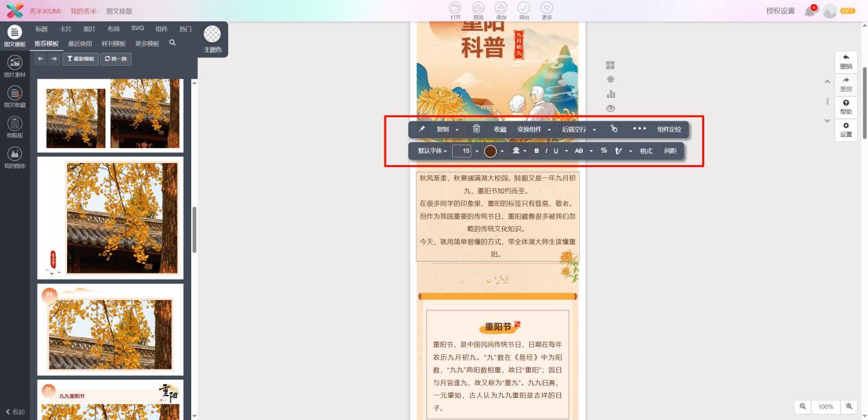Click the 最新模板 filter button

(x=81, y=59)
